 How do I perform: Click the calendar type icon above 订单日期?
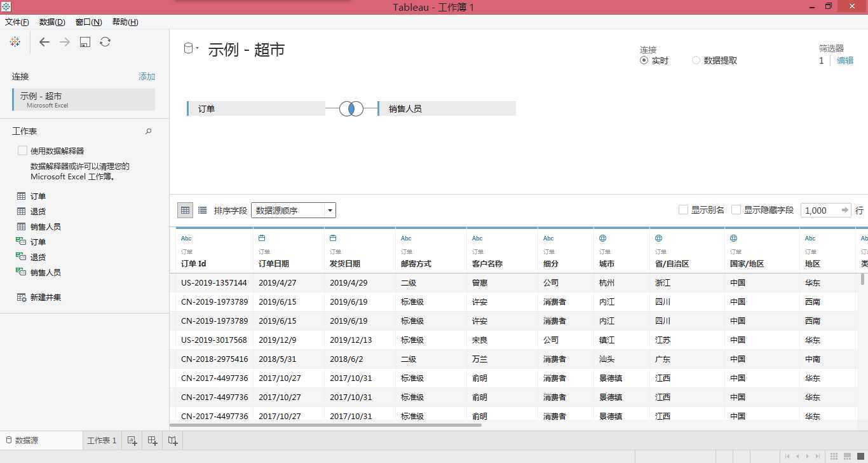(262, 238)
